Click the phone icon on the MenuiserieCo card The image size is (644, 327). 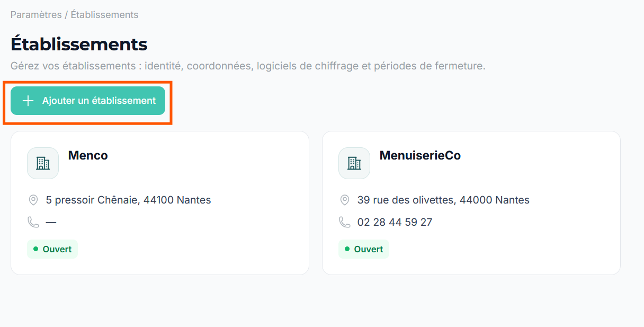[x=345, y=222]
